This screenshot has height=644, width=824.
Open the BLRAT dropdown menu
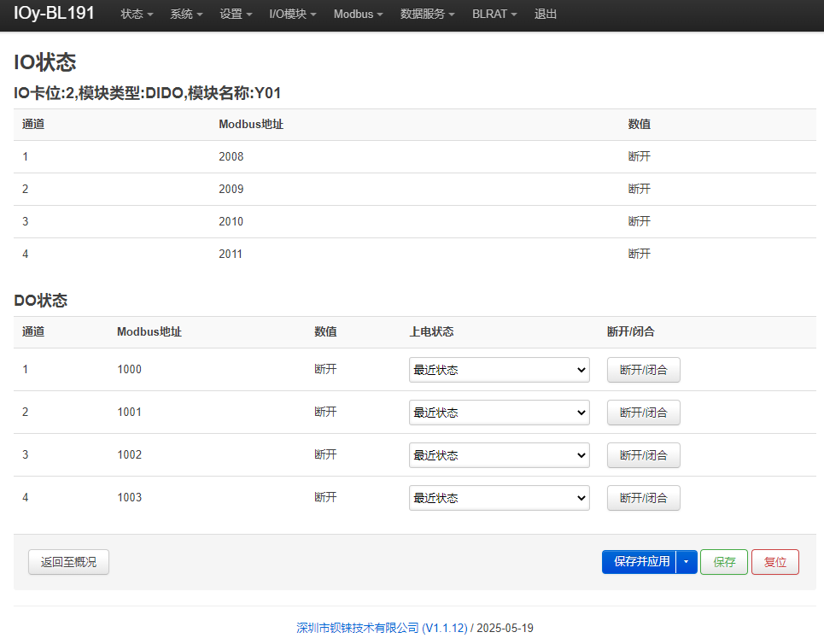pyautogui.click(x=494, y=15)
